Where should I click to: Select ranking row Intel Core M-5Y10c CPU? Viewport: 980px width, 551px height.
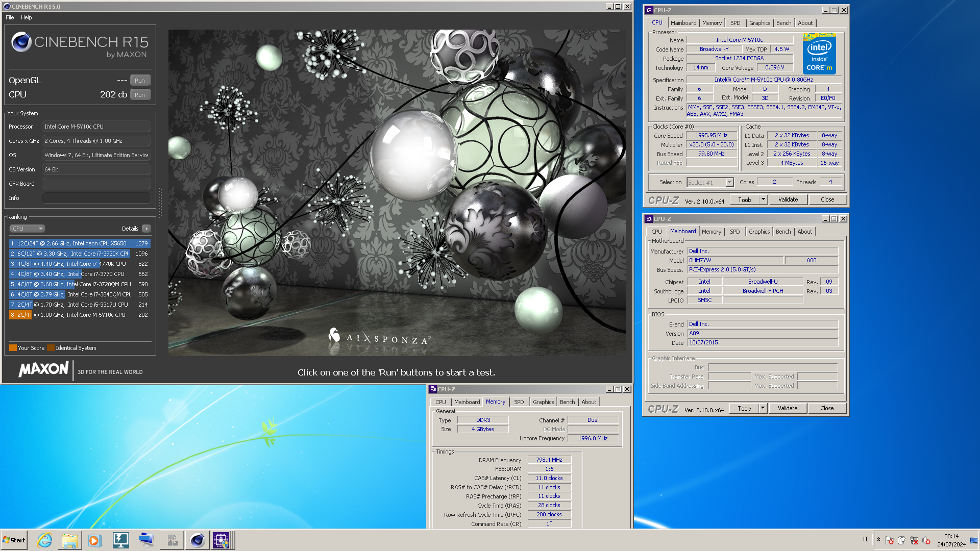click(x=80, y=315)
